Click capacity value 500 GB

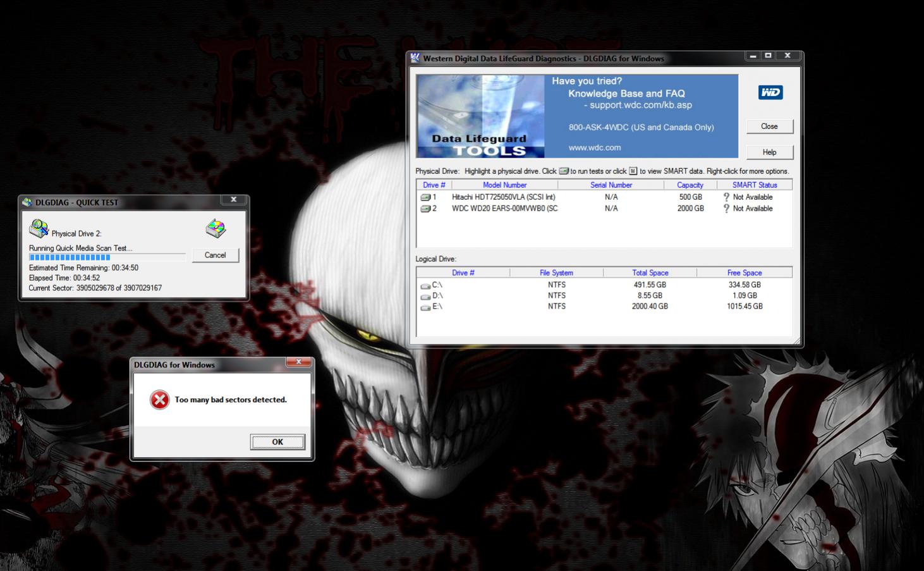[691, 197]
